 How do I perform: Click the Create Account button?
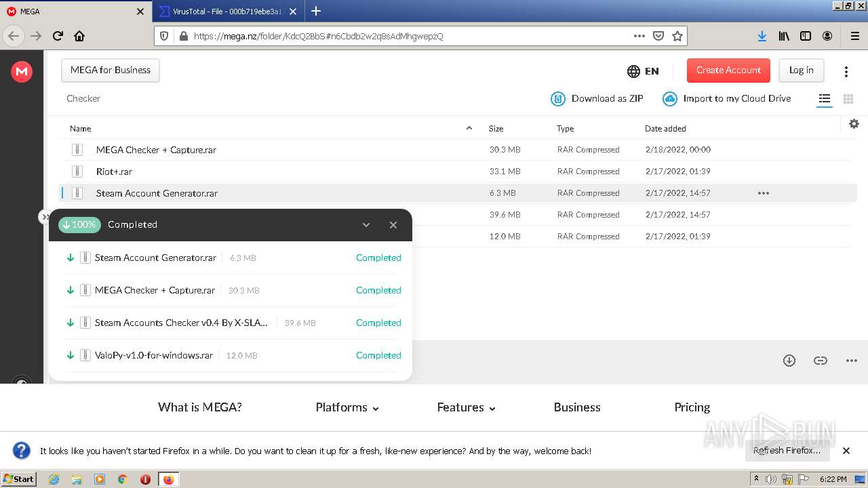pos(728,70)
